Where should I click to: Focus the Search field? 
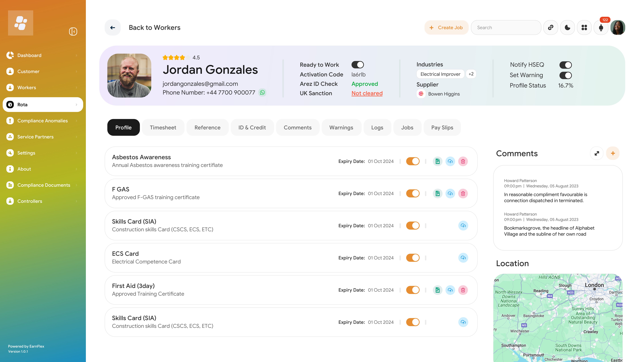tap(506, 27)
